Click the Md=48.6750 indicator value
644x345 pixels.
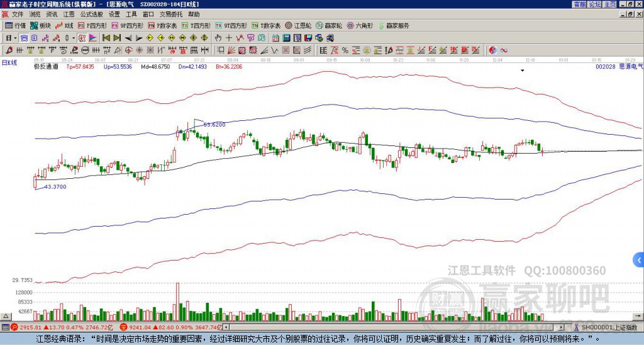tap(155, 66)
